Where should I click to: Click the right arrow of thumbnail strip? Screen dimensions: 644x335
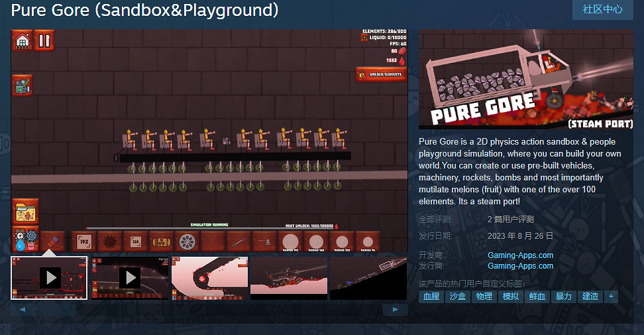coord(395,310)
